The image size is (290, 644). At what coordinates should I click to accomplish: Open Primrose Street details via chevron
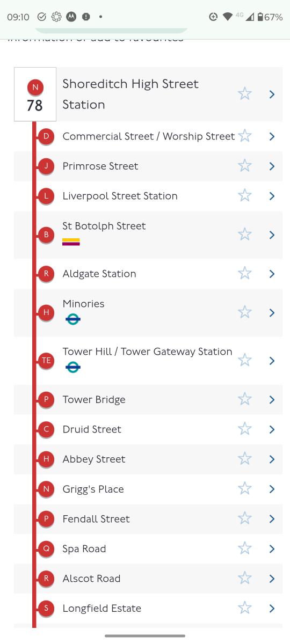272,166
